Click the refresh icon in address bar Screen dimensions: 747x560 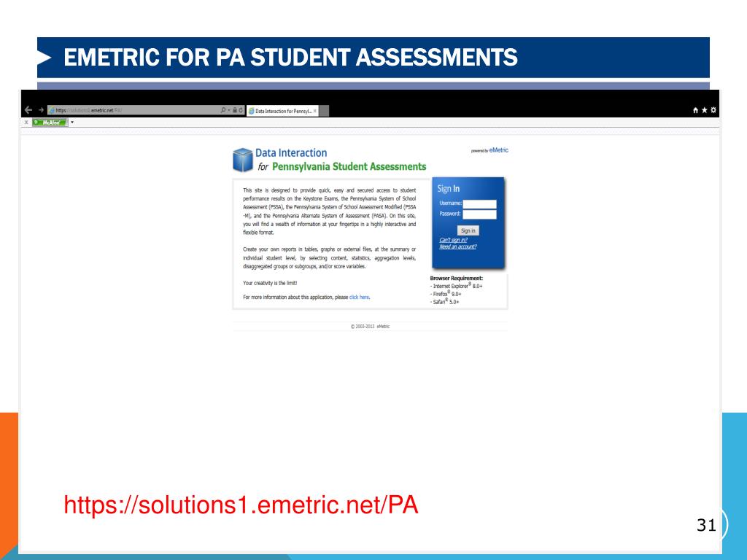(x=241, y=110)
